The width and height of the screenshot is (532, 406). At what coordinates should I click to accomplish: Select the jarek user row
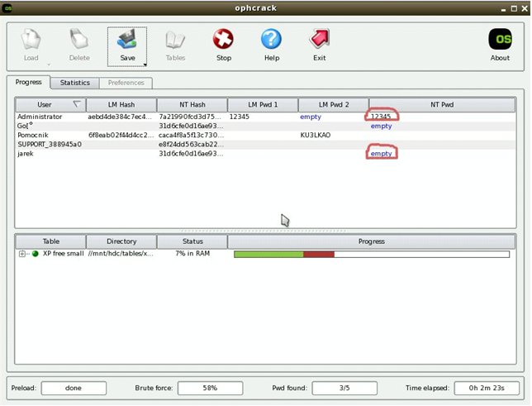pyautogui.click(x=266, y=154)
